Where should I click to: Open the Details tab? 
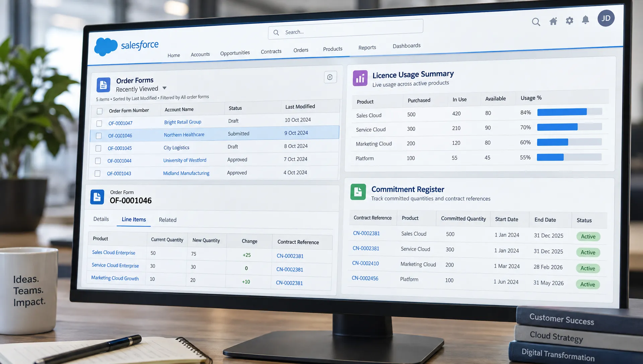pos(101,219)
